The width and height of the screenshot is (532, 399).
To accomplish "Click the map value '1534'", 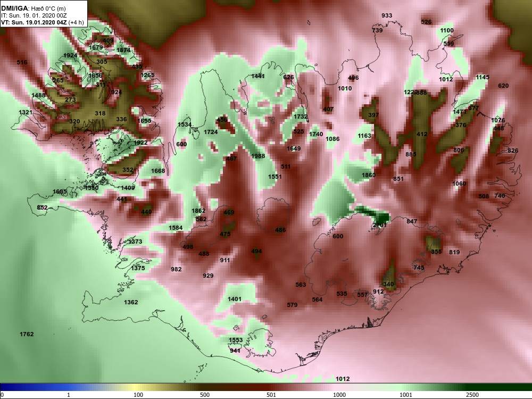I will (x=185, y=124).
